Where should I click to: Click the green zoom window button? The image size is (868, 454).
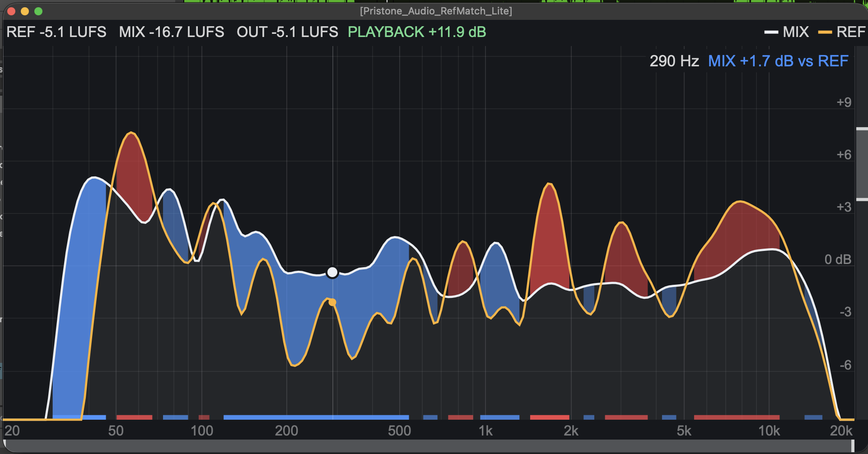click(38, 11)
